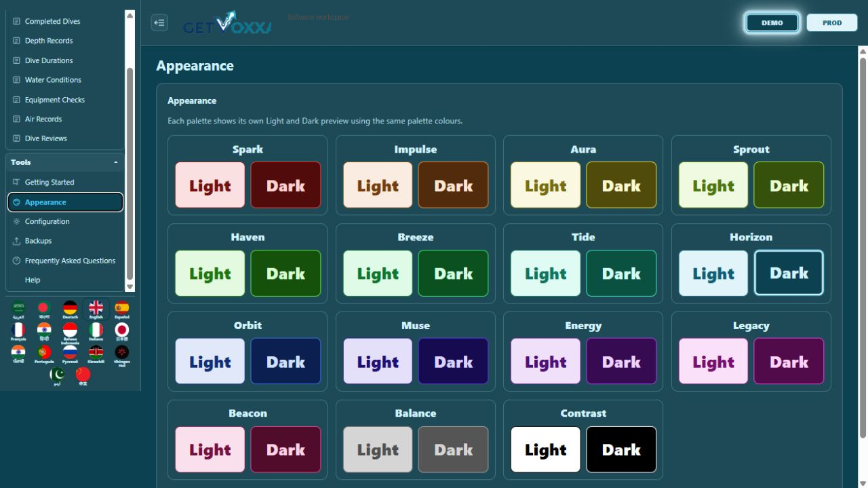Image resolution: width=868 pixels, height=488 pixels.
Task: Click the sidebar scrollbar down arrow
Action: [130, 288]
